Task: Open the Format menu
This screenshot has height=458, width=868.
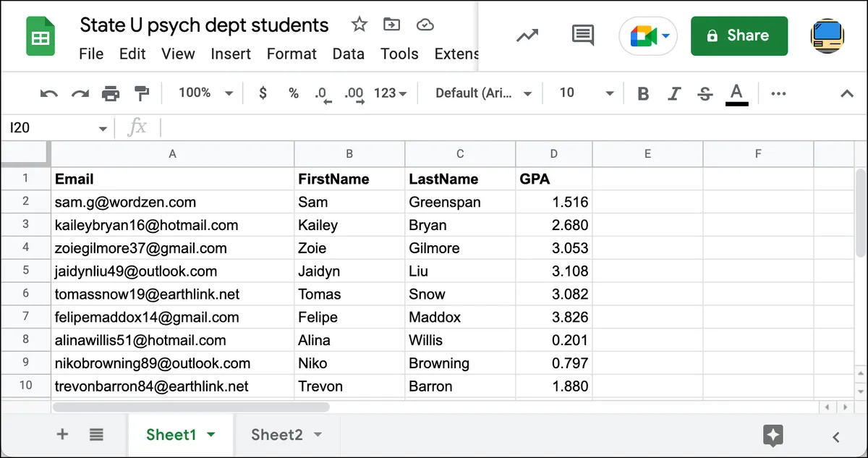Action: click(x=292, y=54)
